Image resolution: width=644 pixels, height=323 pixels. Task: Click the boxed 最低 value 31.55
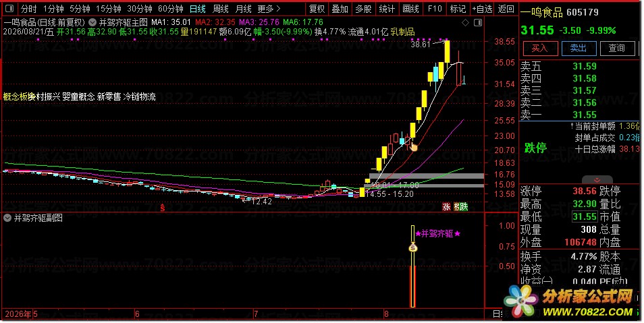click(585, 216)
